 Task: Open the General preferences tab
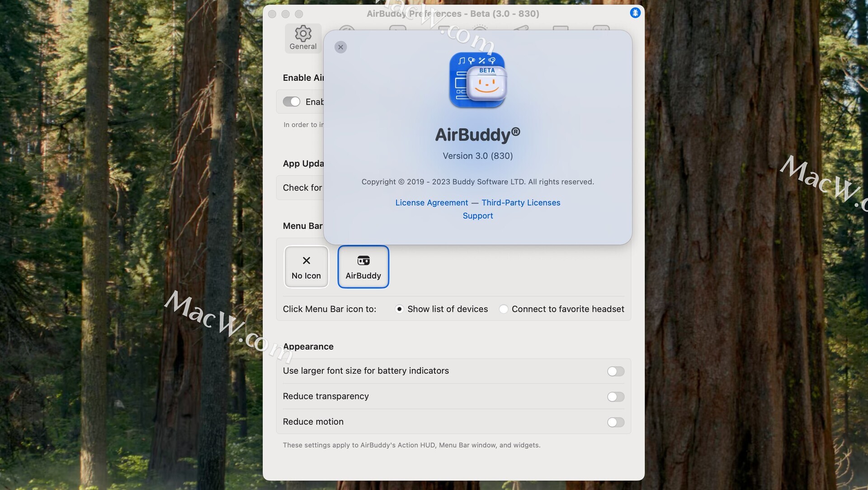point(303,38)
